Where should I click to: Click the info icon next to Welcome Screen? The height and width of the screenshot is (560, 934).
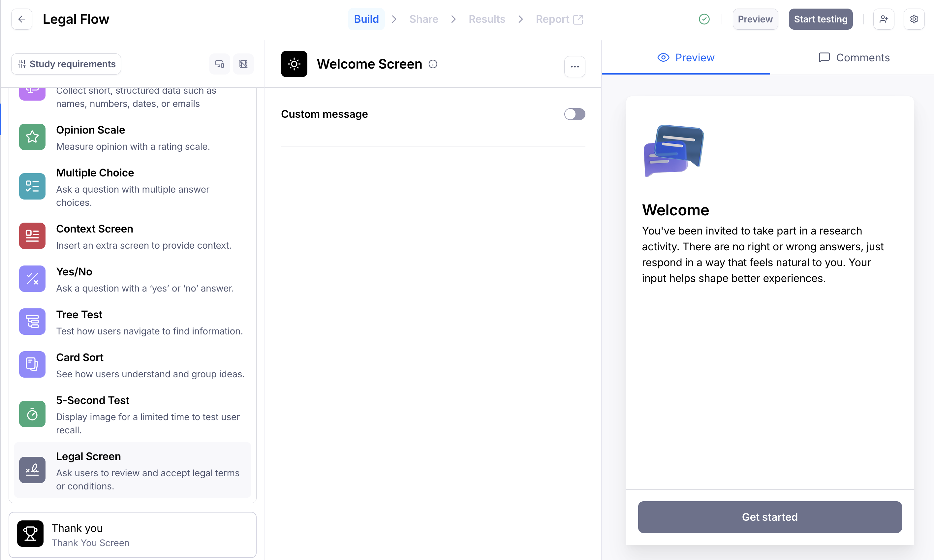(x=433, y=64)
